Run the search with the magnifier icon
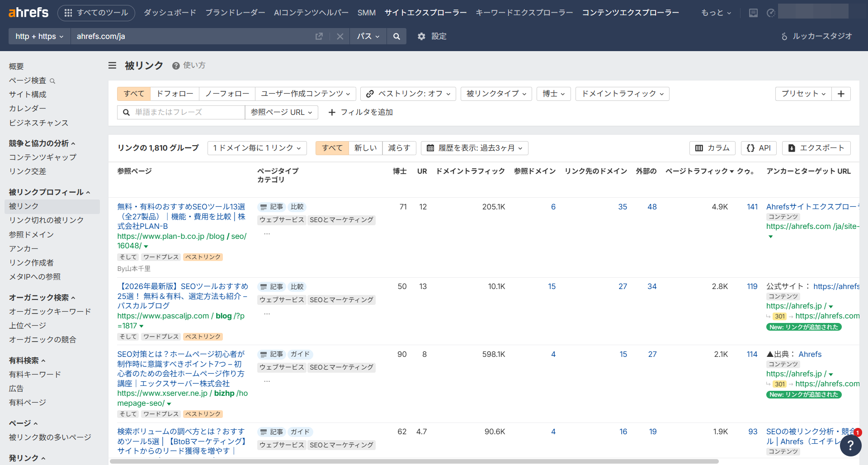The width and height of the screenshot is (868, 465). coord(396,36)
